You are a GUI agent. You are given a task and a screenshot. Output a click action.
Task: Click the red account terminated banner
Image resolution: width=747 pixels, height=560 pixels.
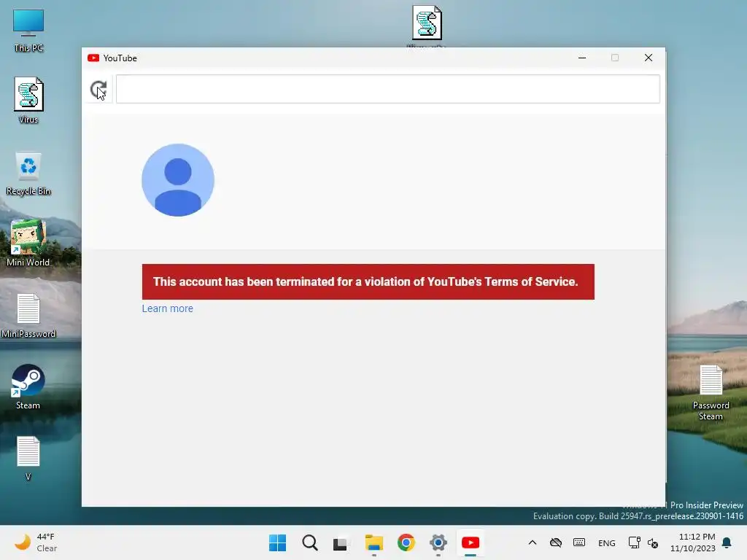click(x=368, y=281)
